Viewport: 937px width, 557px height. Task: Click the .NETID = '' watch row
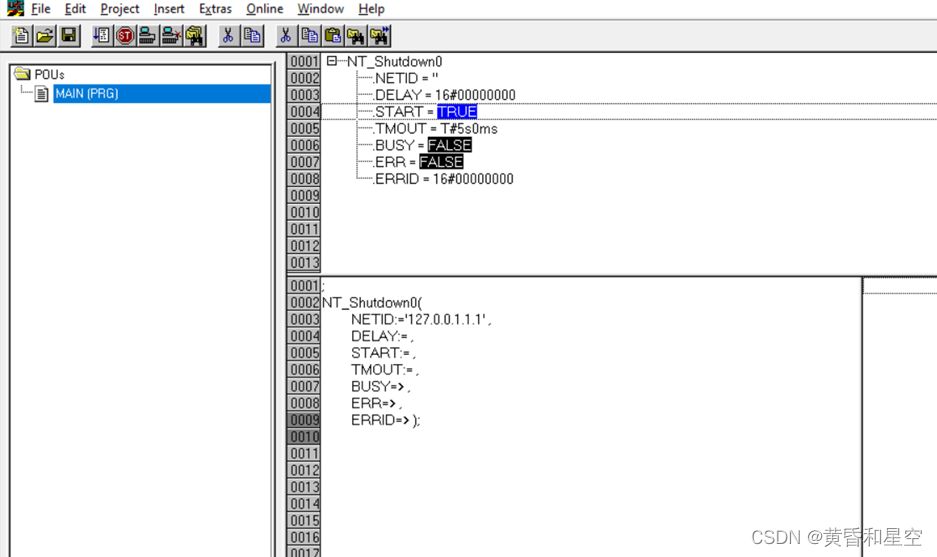pyautogui.click(x=406, y=78)
